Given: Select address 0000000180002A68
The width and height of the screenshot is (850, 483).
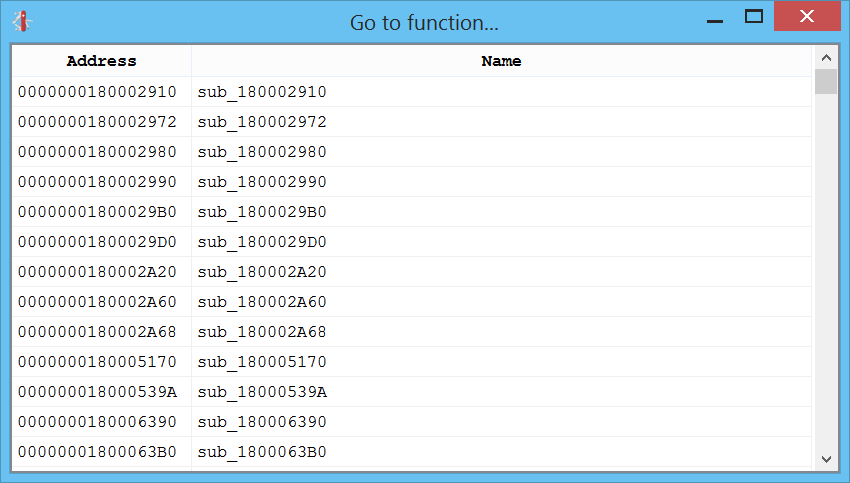Looking at the screenshot, I should [97, 332].
